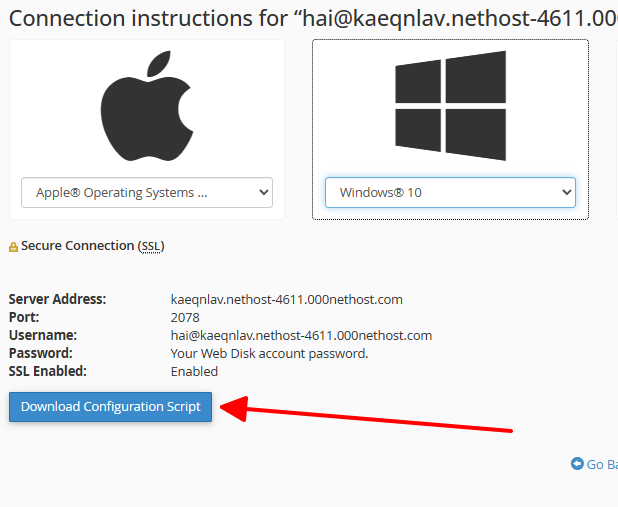Select the Windows operating system panel
Viewport: 618px width, 507px height.
click(x=450, y=129)
